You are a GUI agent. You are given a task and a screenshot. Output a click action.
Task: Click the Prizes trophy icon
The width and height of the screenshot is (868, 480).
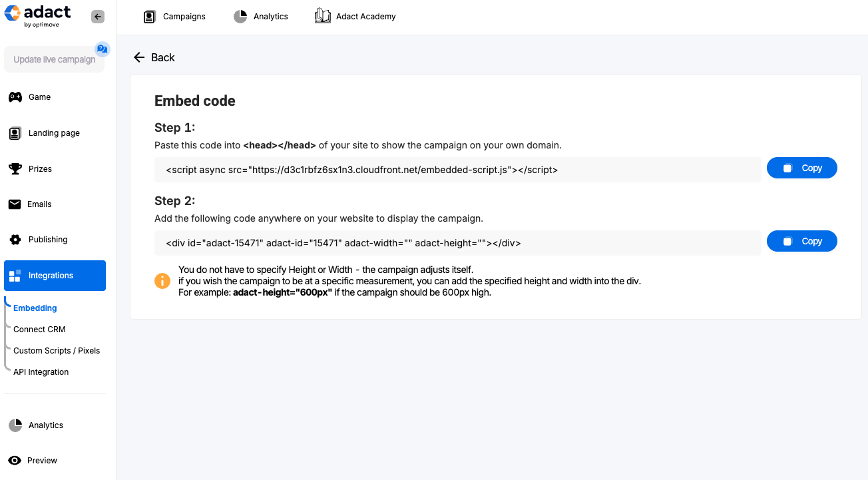15,168
